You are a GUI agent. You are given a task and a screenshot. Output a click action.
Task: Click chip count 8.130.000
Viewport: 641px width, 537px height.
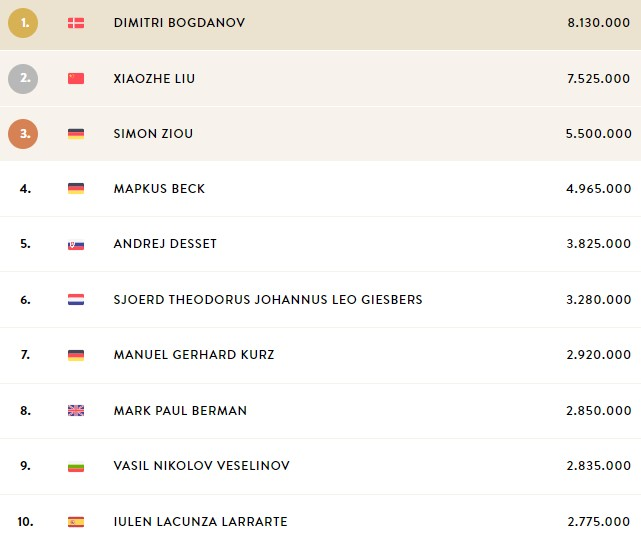tap(598, 22)
